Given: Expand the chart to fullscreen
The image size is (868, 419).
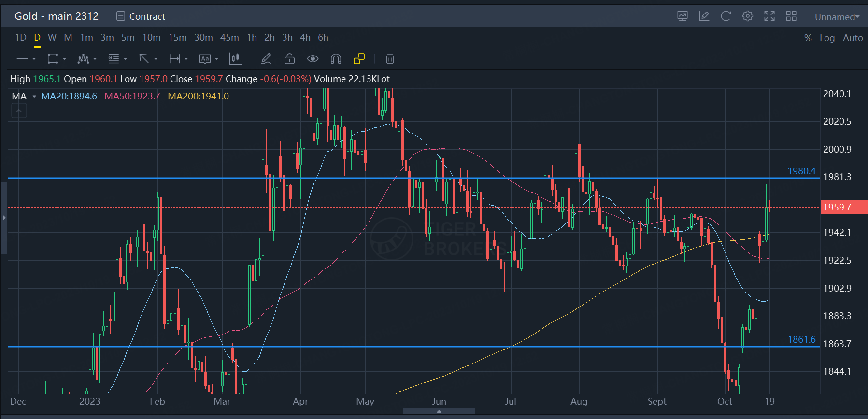Looking at the screenshot, I should (x=769, y=16).
